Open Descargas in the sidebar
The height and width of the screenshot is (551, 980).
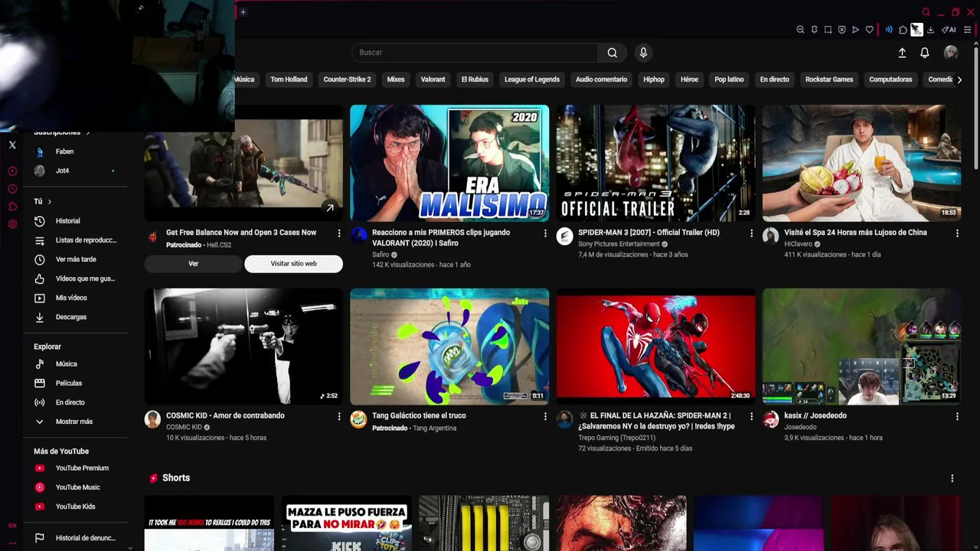click(70, 317)
